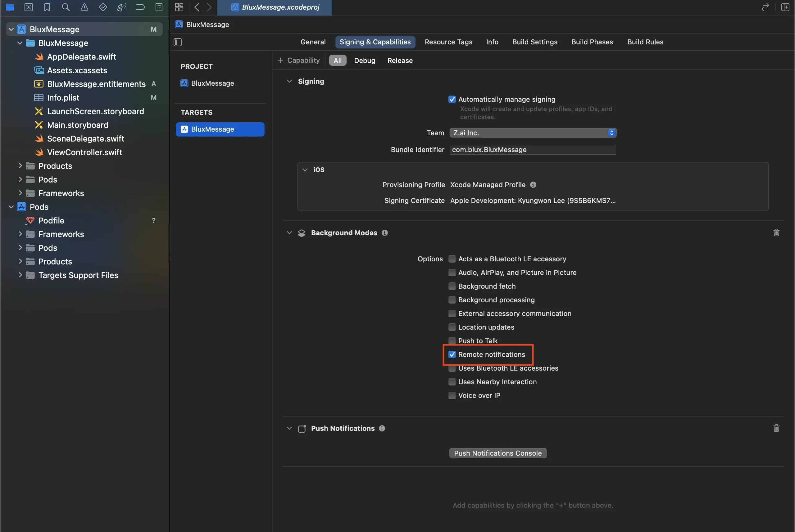Screen dimensions: 795x532
Task: Select BluxMessage.entitlements file
Action: coord(96,84)
